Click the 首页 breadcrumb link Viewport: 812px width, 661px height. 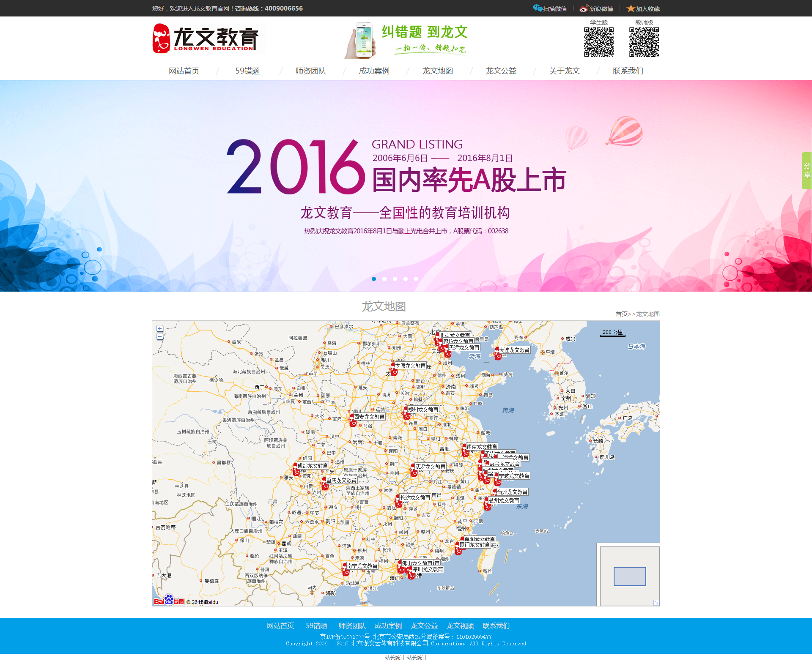621,314
